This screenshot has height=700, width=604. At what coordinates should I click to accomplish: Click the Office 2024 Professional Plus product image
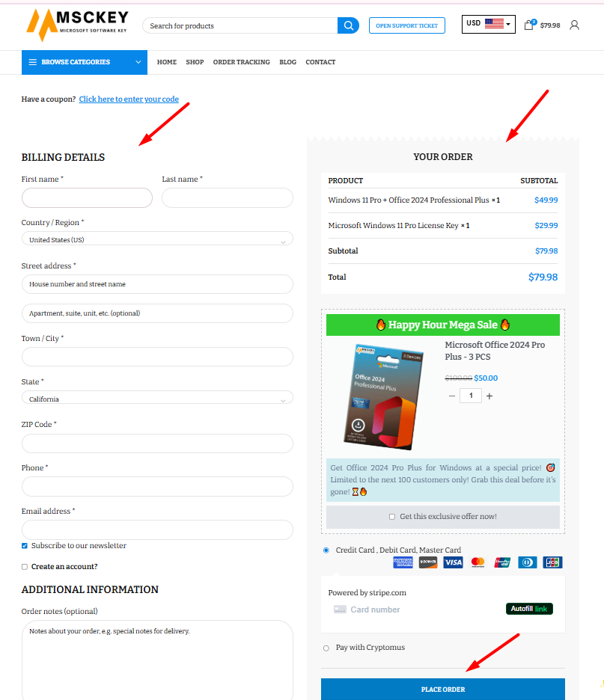point(383,396)
